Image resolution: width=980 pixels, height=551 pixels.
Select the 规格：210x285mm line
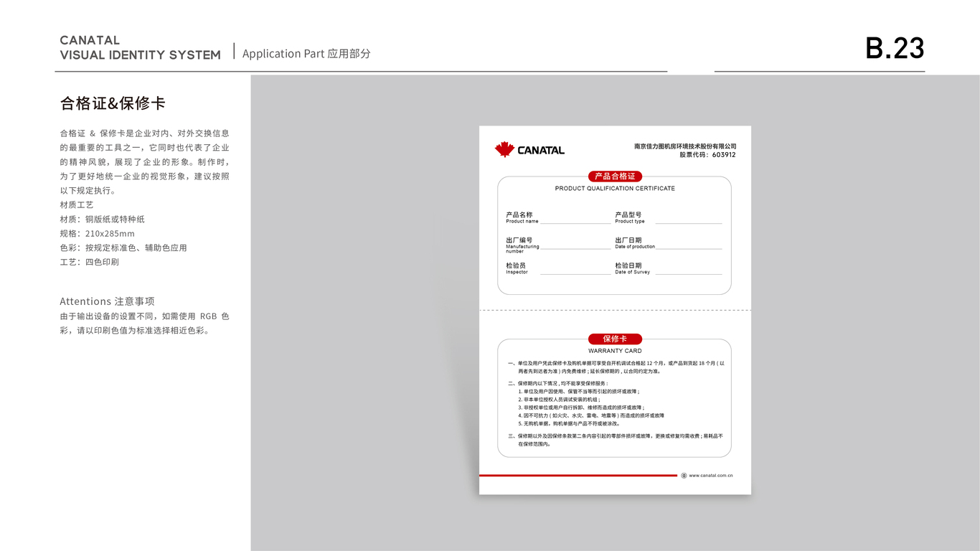(98, 233)
